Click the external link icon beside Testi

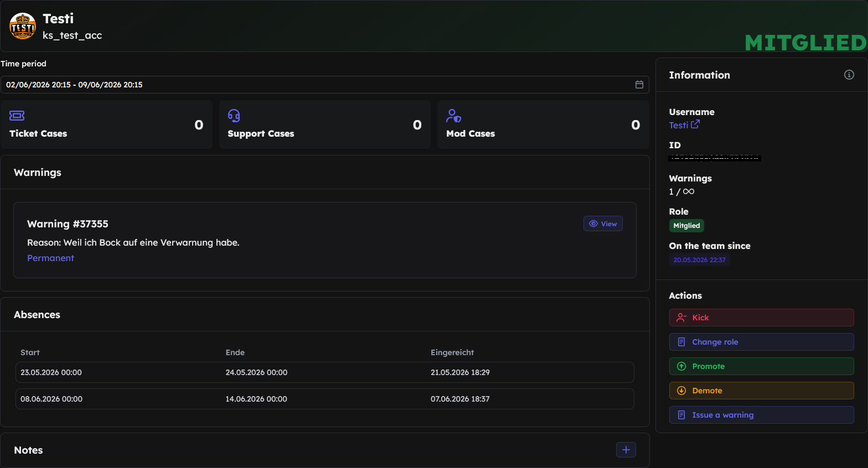pyautogui.click(x=695, y=124)
